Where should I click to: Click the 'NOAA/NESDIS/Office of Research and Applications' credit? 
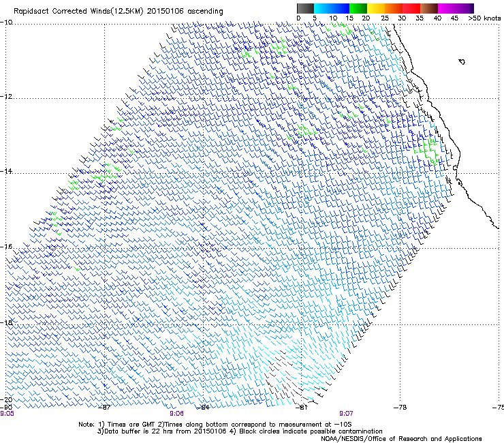[401, 439]
